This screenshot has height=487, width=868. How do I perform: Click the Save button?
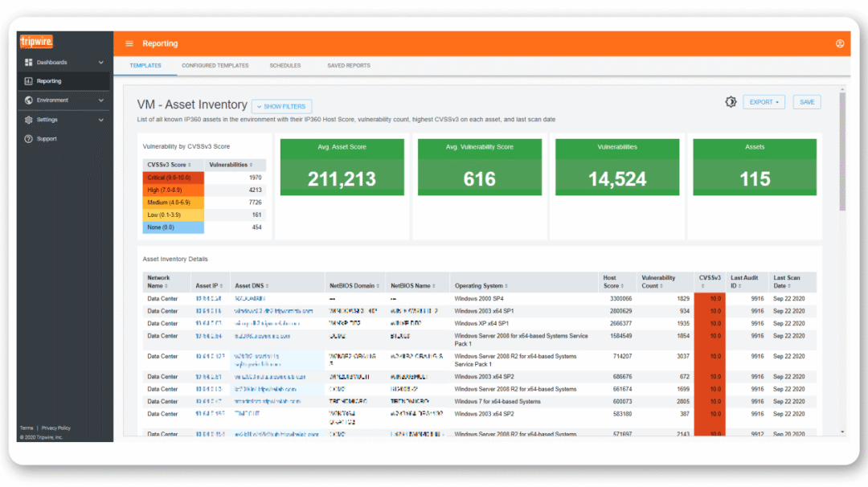[807, 102]
